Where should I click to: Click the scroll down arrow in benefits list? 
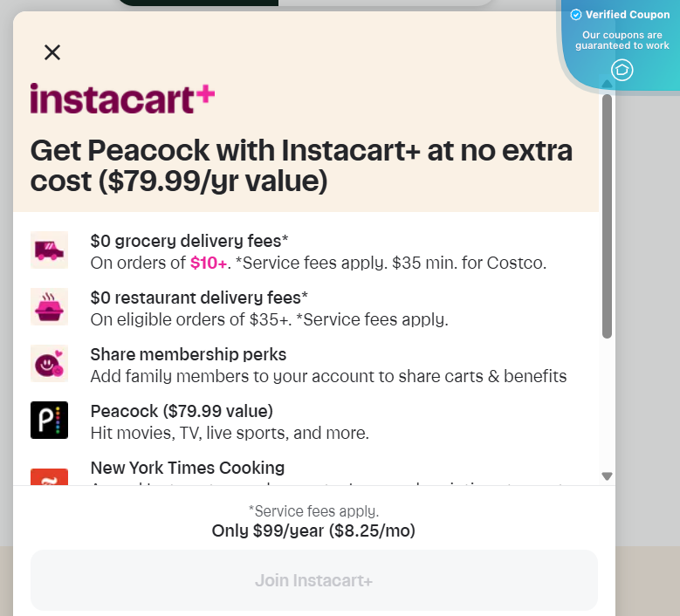608,476
